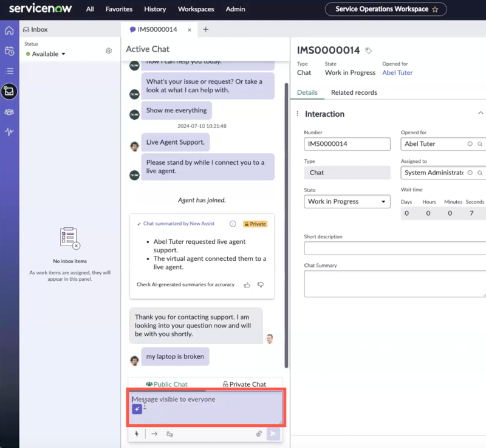Switch to the Related records tab

pyautogui.click(x=354, y=92)
